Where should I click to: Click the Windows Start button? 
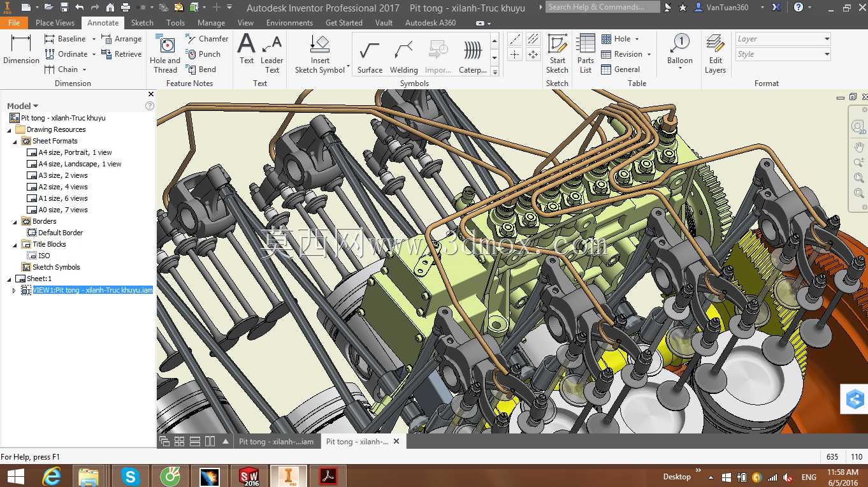[15, 476]
